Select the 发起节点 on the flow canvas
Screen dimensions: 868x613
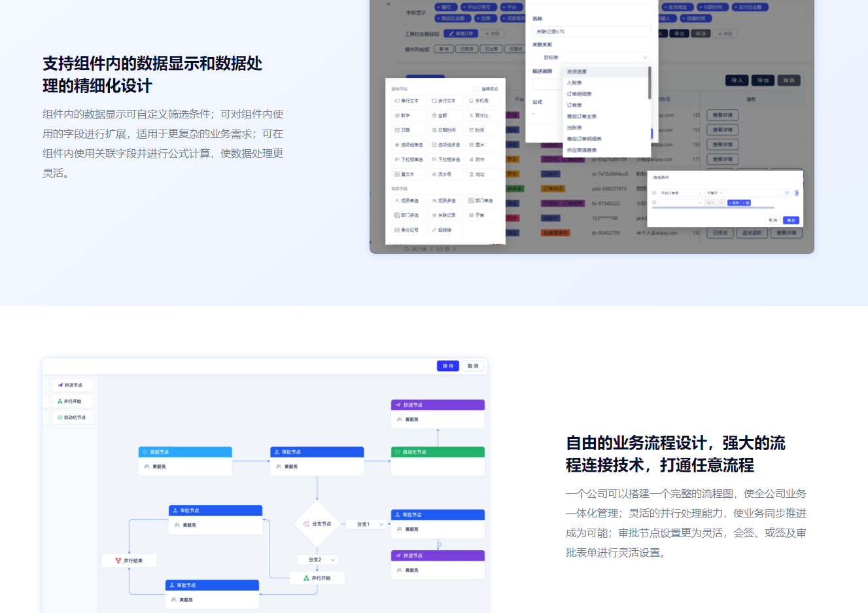[x=185, y=461]
